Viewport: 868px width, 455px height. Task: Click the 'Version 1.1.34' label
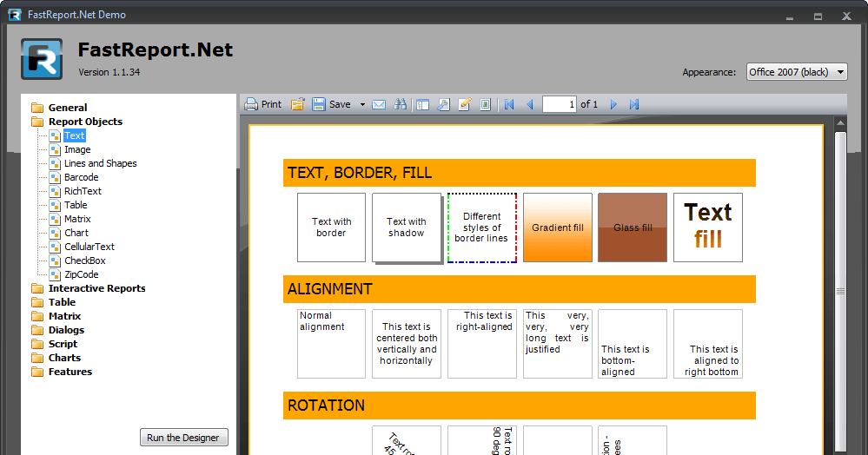[x=109, y=72]
